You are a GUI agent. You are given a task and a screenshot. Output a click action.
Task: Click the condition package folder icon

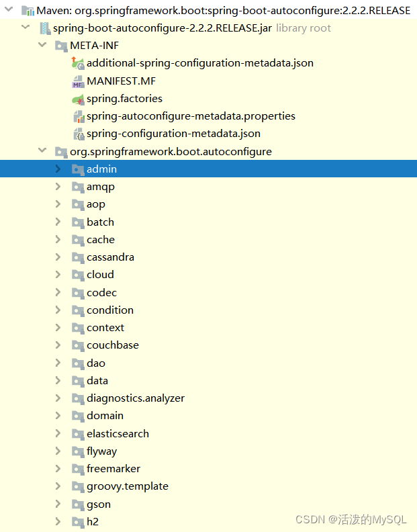click(78, 310)
